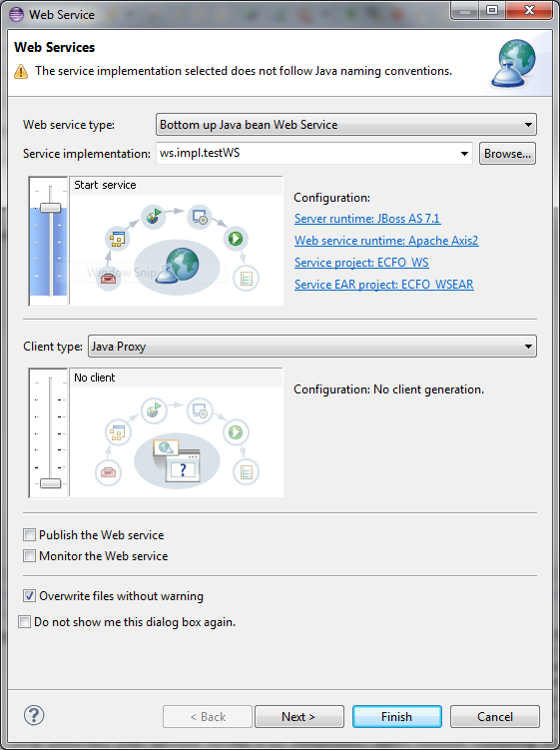Viewport: 560px width, 750px height.
Task: Click the service generation level slider thumb
Action: [50, 208]
